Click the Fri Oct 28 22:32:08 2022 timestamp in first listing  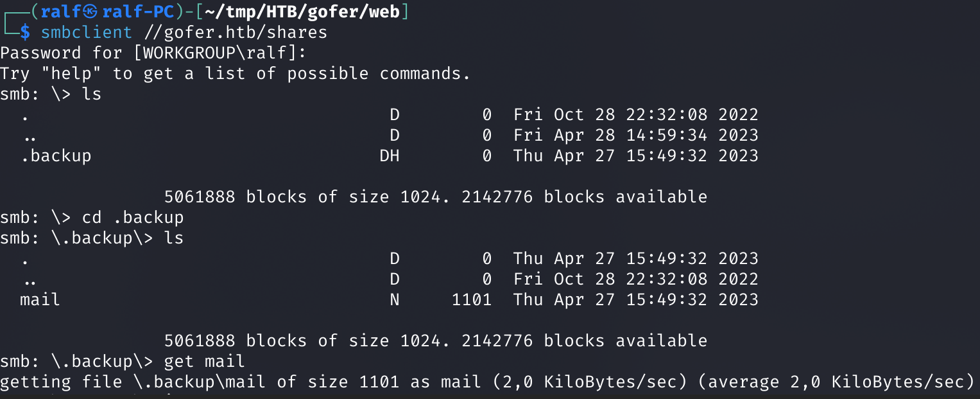636,114
